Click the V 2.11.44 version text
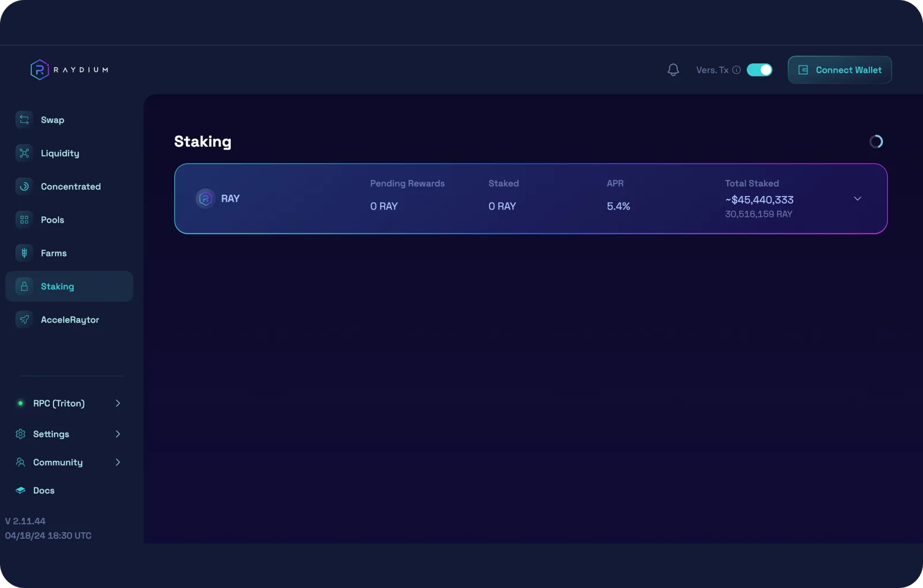 tap(25, 521)
